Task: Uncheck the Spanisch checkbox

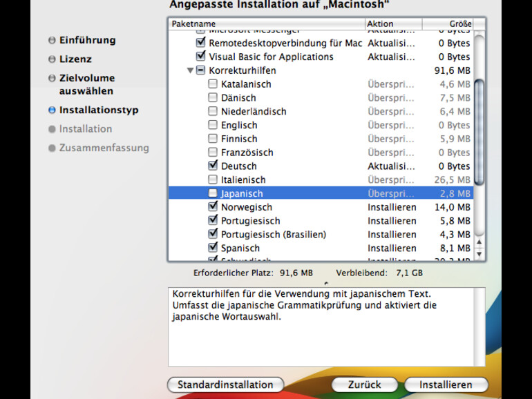Action: (213, 247)
